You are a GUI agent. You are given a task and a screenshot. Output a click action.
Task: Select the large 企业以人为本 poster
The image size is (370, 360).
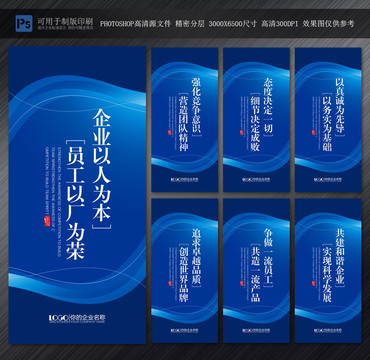coord(77,195)
